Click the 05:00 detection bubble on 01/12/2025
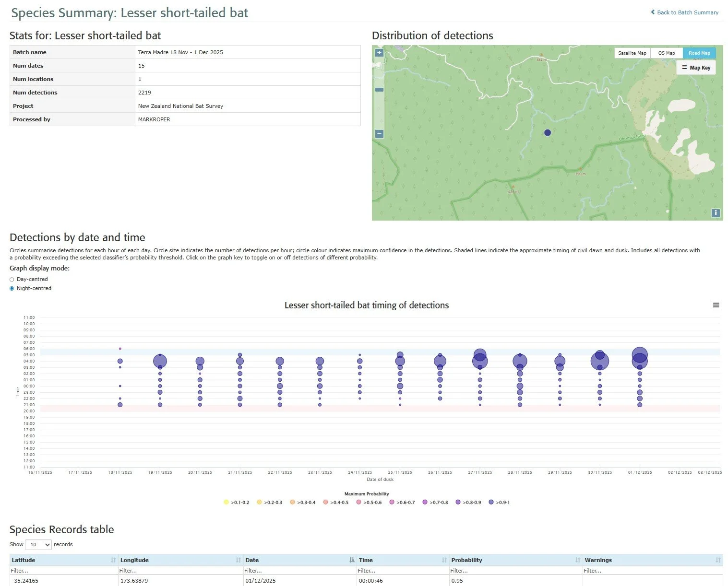 [640, 355]
